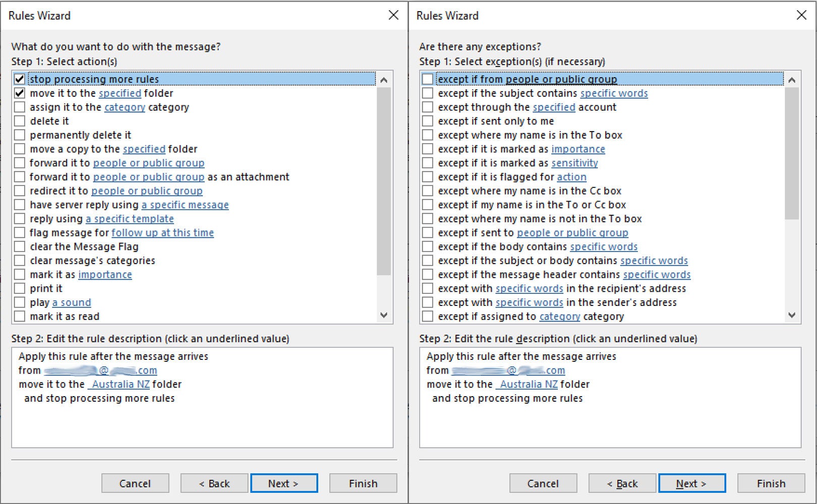Check 'clear the Message Flag' checkbox
Image resolution: width=817 pixels, height=504 pixels.
click(20, 246)
